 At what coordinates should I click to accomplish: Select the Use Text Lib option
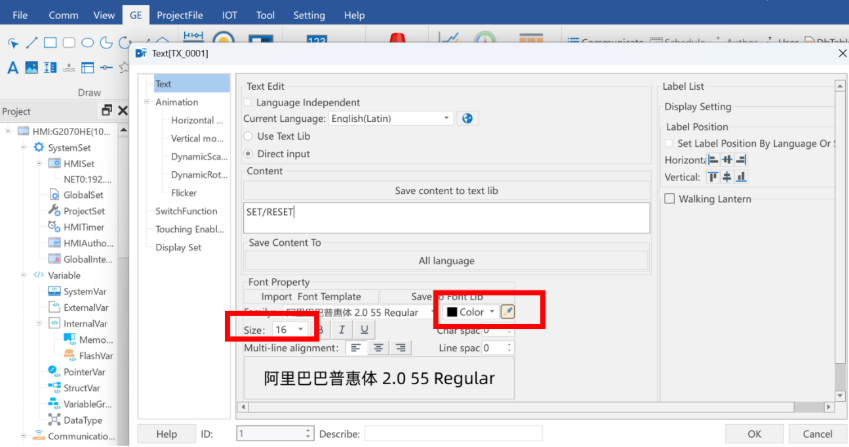(x=248, y=136)
